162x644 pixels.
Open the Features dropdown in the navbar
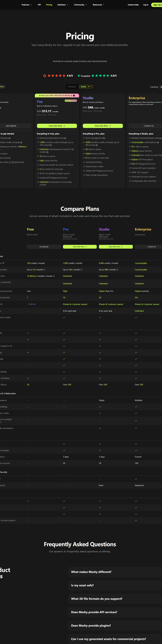click(x=26, y=5)
